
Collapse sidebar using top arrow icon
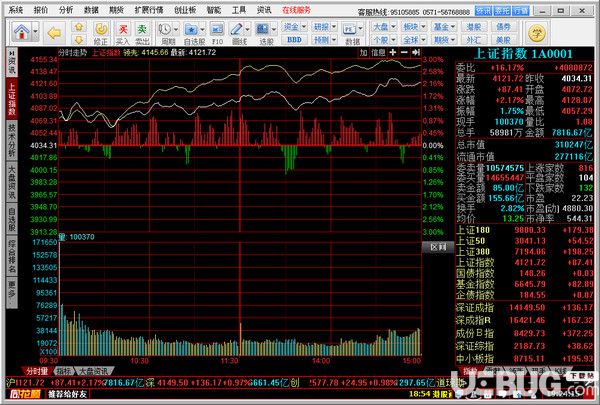pyautogui.click(x=11, y=53)
